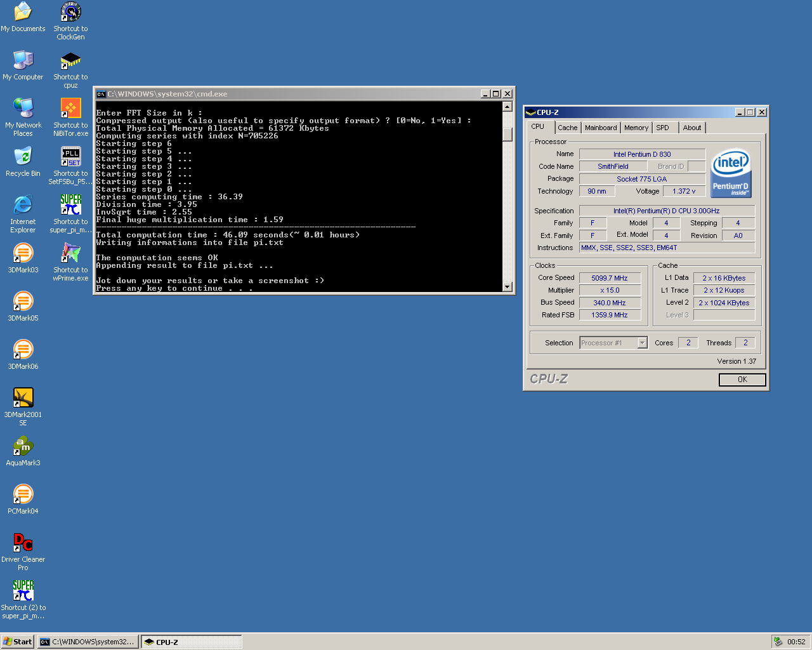812x650 pixels.
Task: Open Shortcut to NiBiTor.exe icon
Action: (70, 117)
